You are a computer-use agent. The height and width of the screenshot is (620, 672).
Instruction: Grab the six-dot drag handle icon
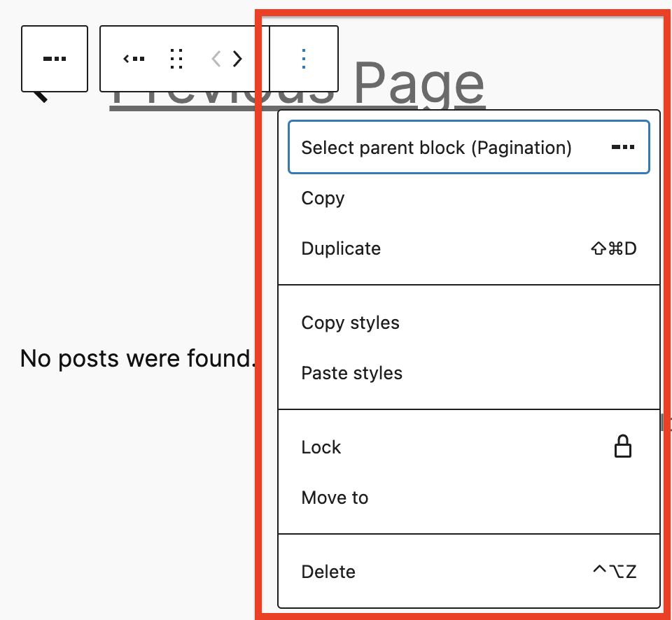click(x=176, y=59)
